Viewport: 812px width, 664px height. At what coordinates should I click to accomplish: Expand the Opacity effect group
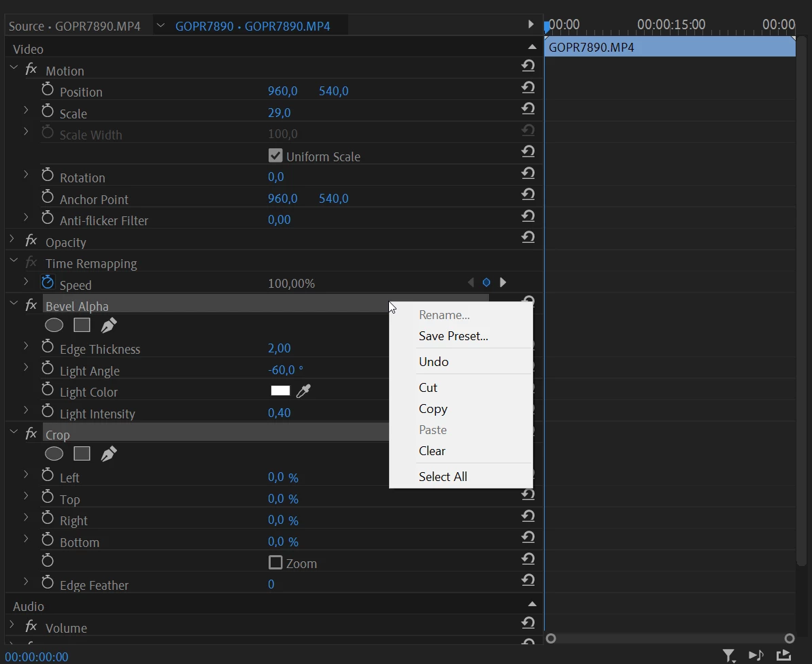click(x=12, y=239)
